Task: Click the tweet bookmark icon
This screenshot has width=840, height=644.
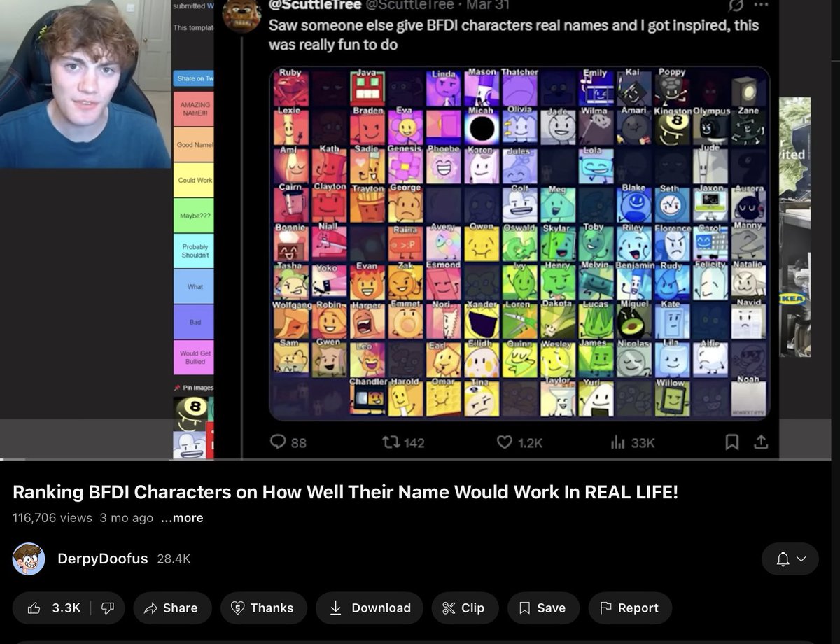Action: (732, 442)
